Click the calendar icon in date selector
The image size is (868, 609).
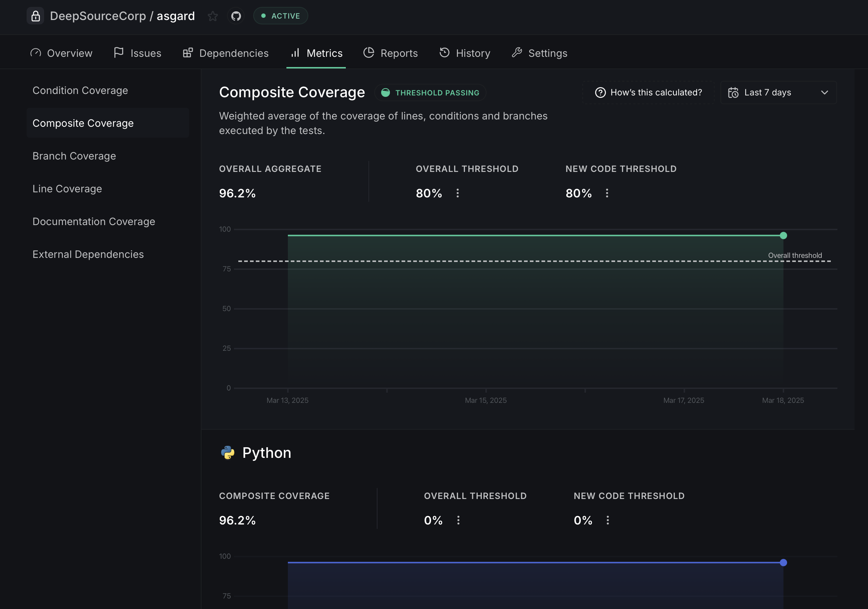(733, 93)
